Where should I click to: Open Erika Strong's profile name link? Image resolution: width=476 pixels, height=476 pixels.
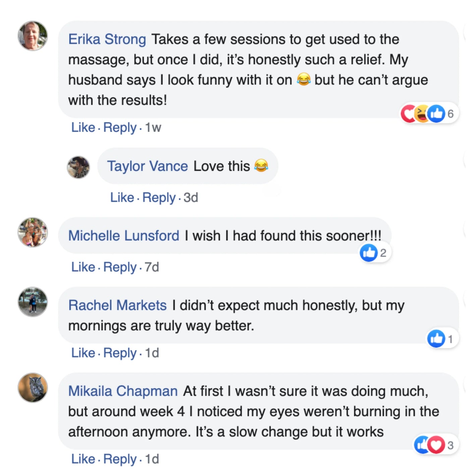click(107, 39)
